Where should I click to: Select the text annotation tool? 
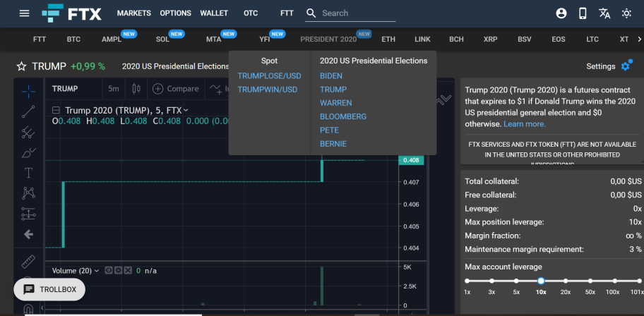click(x=28, y=173)
